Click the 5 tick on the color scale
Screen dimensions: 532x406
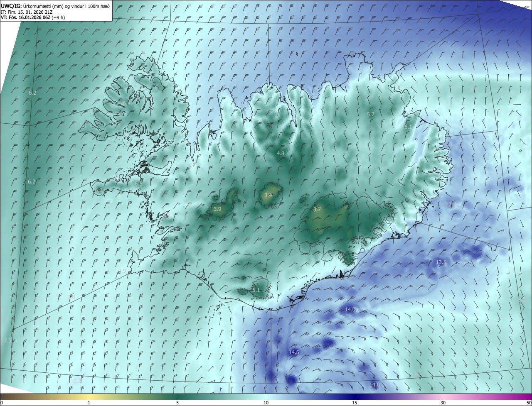[177, 403]
